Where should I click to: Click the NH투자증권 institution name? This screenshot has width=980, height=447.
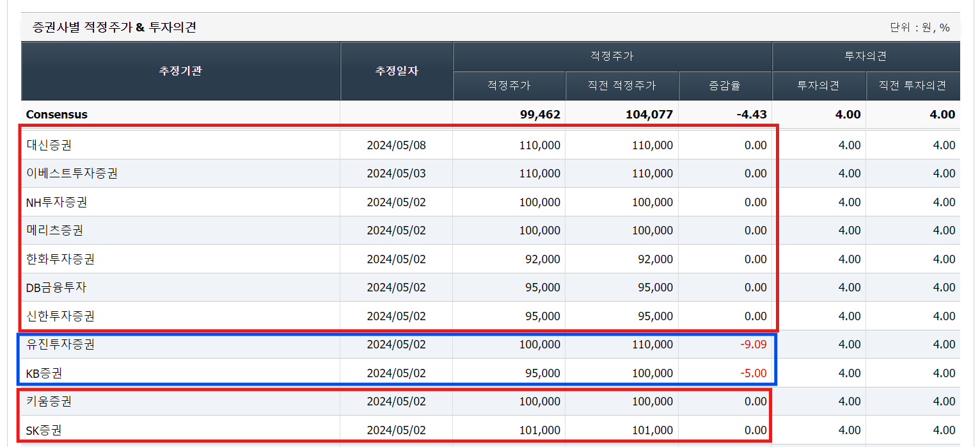tap(57, 202)
